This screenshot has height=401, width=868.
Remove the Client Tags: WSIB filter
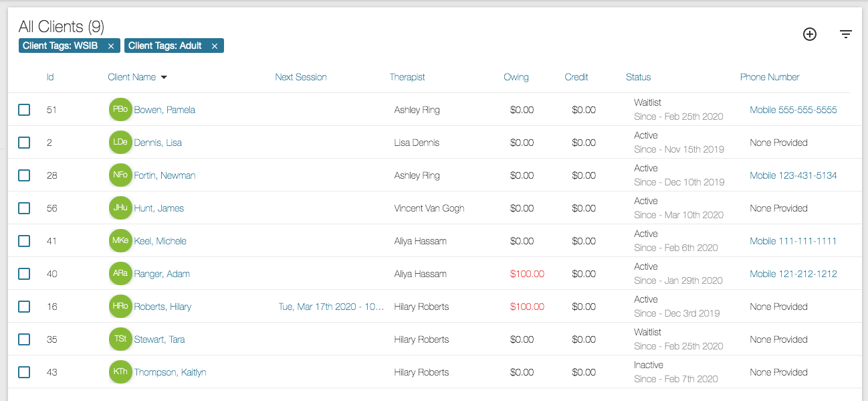pyautogui.click(x=111, y=46)
